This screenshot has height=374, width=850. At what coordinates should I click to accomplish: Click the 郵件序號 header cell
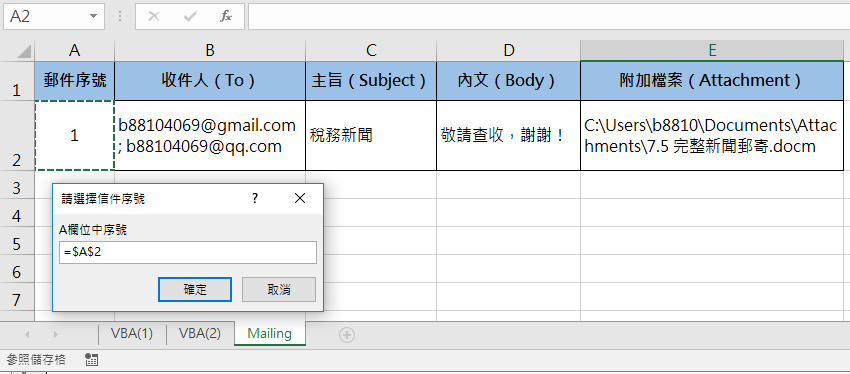click(x=75, y=81)
